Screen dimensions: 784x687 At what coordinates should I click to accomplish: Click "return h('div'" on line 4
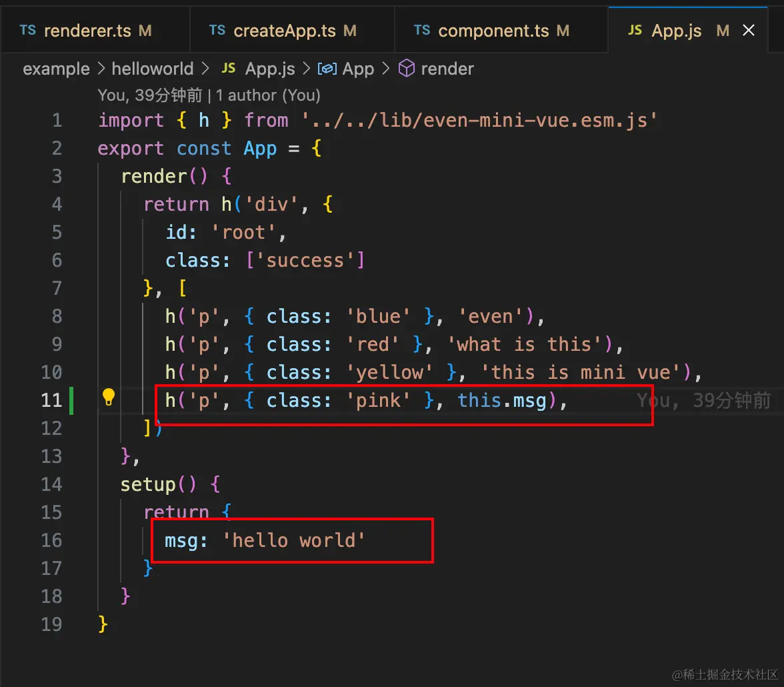221,205
